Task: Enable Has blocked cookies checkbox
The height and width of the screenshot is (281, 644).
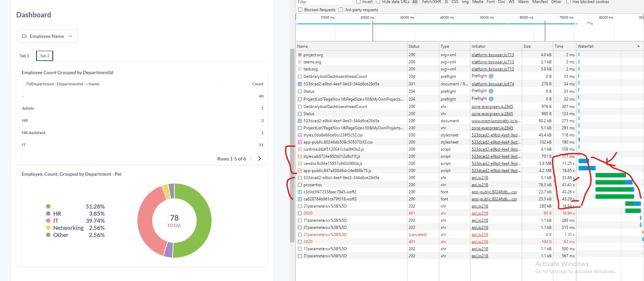Action: pos(569,2)
